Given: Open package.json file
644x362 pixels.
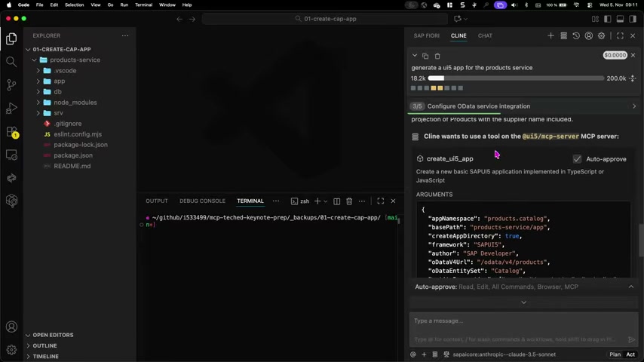Looking at the screenshot, I should click(73, 155).
